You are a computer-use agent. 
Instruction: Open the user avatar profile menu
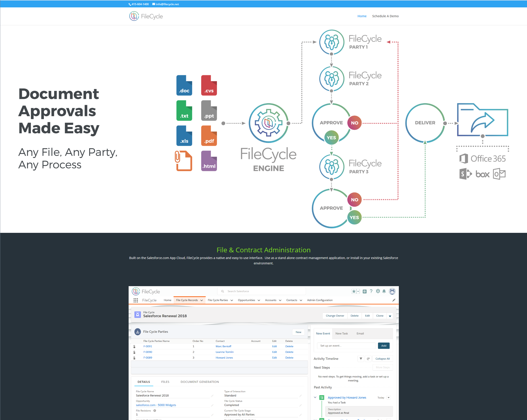pyautogui.click(x=392, y=291)
